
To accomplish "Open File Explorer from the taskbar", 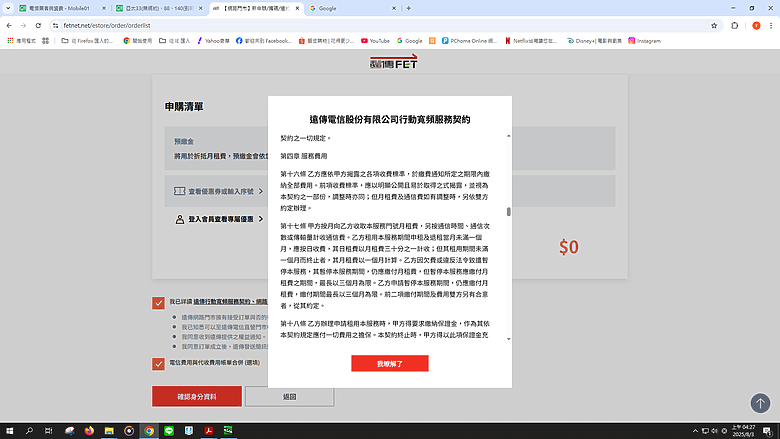I will pyautogui.click(x=109, y=431).
